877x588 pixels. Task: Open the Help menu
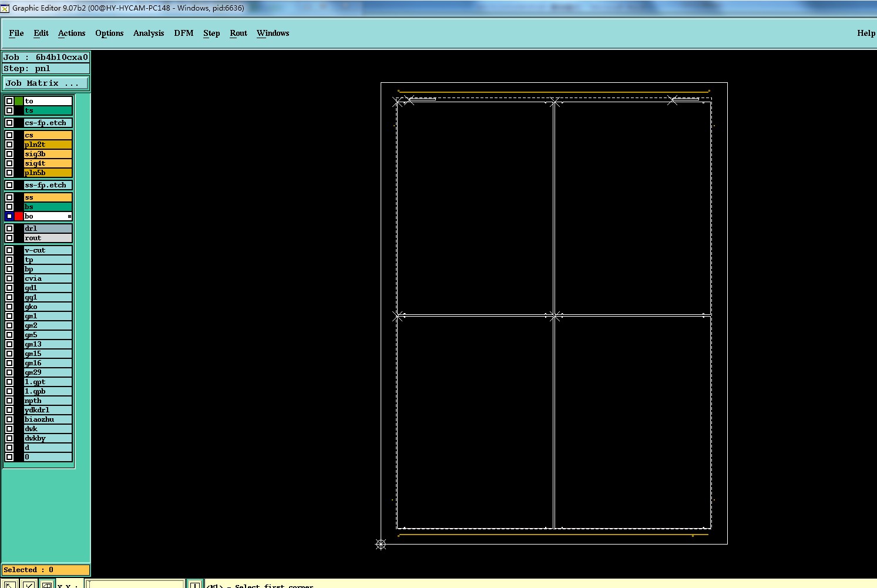866,33
